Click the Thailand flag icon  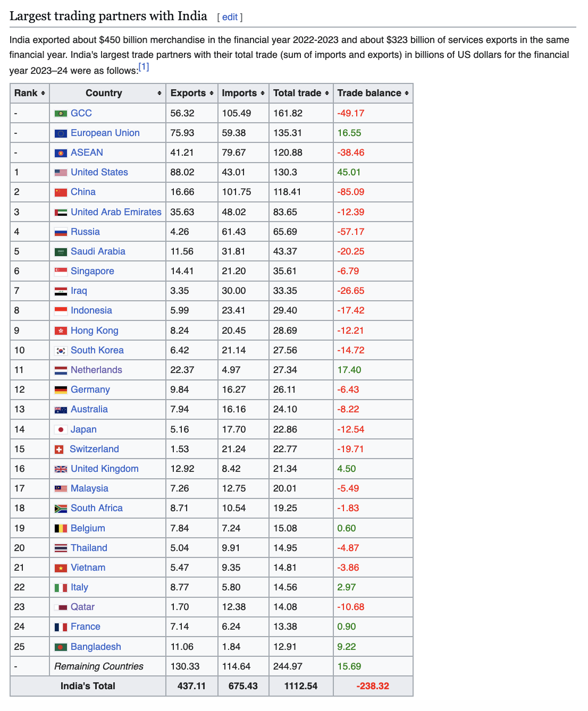pyautogui.click(x=61, y=548)
